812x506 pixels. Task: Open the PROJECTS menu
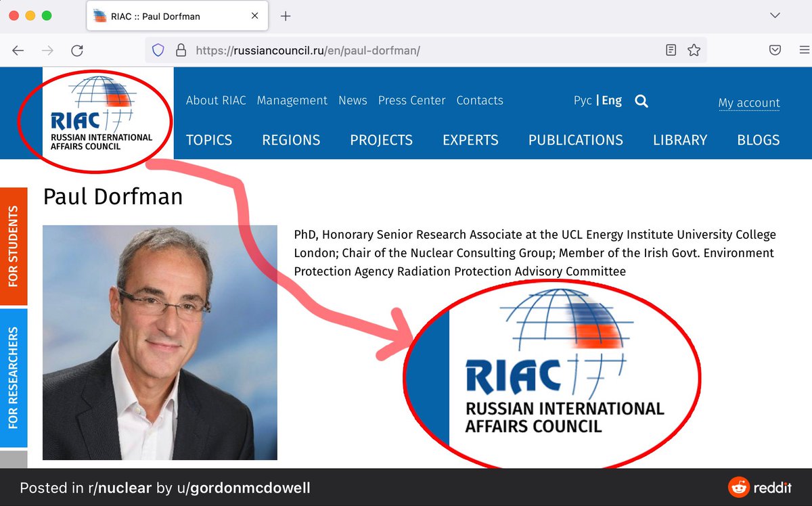coord(381,140)
